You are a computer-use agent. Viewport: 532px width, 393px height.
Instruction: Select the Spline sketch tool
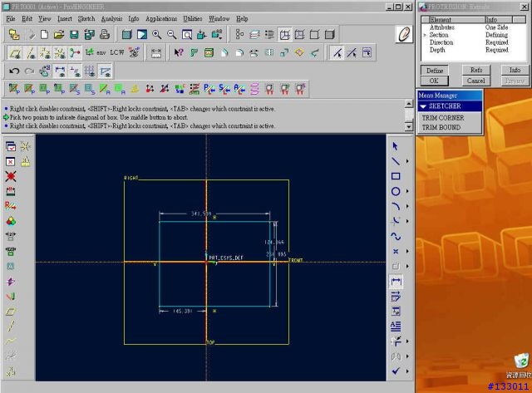(396, 236)
